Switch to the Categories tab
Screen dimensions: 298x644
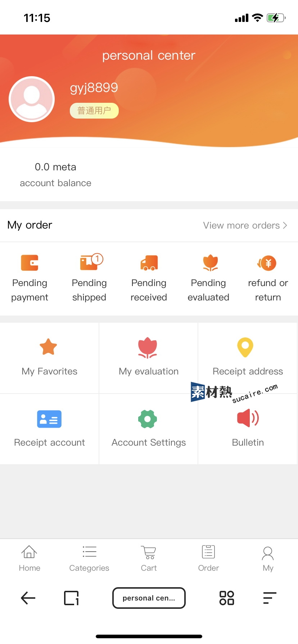(89, 558)
